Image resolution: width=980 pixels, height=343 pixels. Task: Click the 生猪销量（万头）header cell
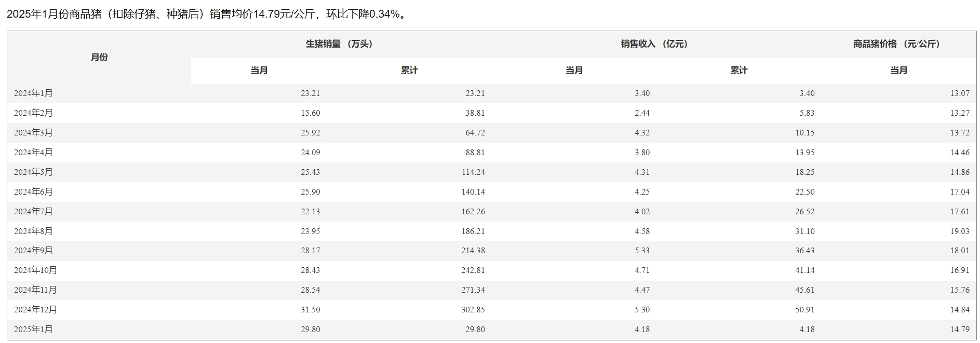tap(339, 44)
